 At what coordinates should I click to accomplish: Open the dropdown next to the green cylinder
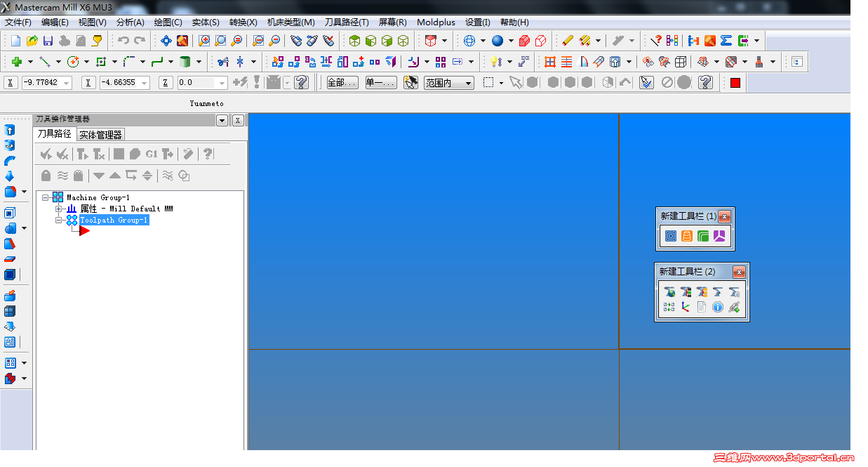(x=199, y=62)
